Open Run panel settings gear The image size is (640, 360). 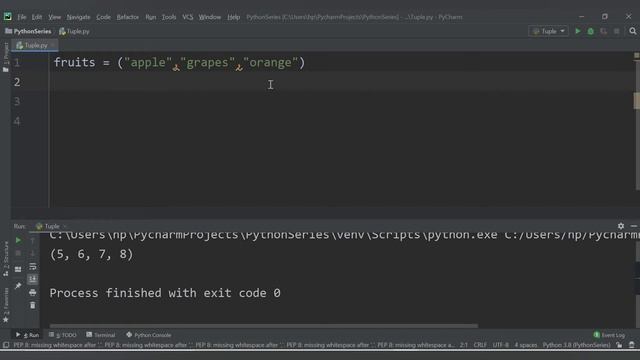pyautogui.click(x=621, y=226)
